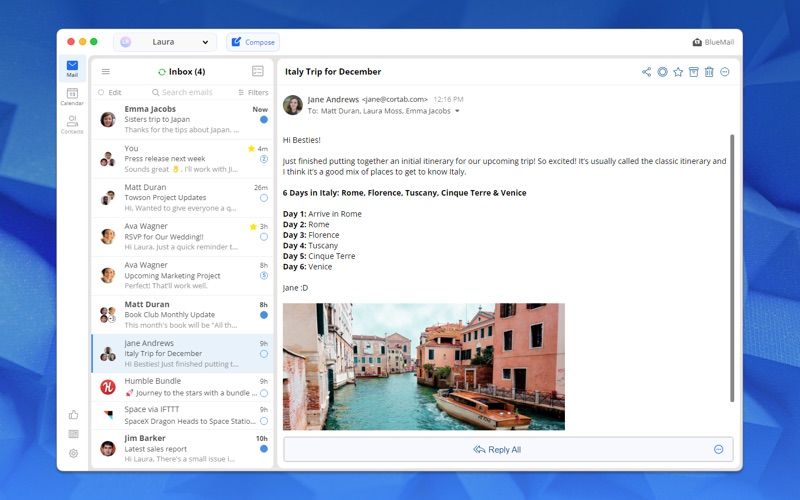Click the Italy Trip for December subject heading
The height and width of the screenshot is (500, 800).
click(x=333, y=72)
